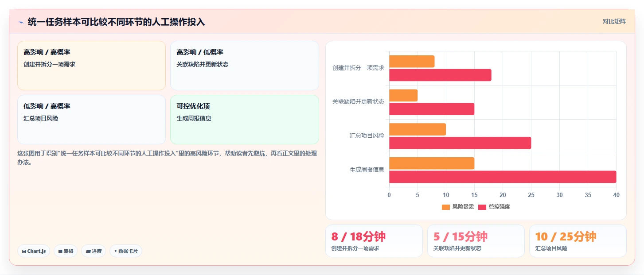This screenshot has height=275, width=644.
Task: Click the 表格 tag chip
Action: 66,251
